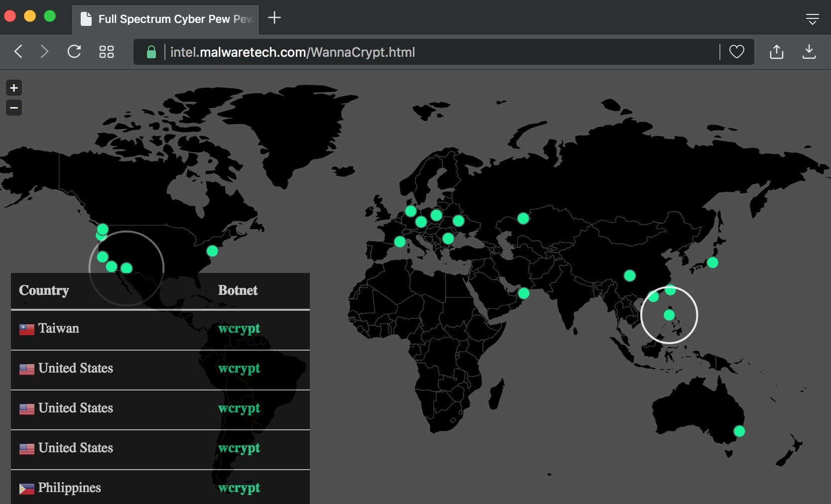Zoom in on the map
831x504 pixels.
pyautogui.click(x=14, y=88)
